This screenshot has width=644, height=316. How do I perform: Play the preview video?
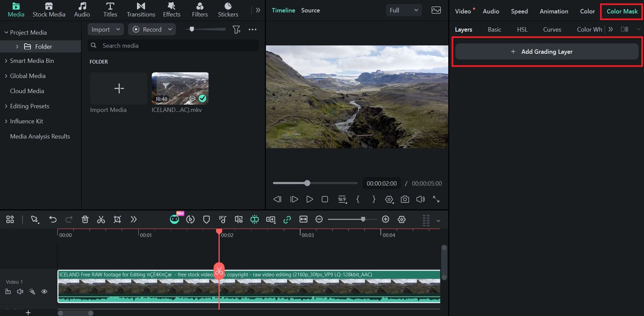(310, 199)
